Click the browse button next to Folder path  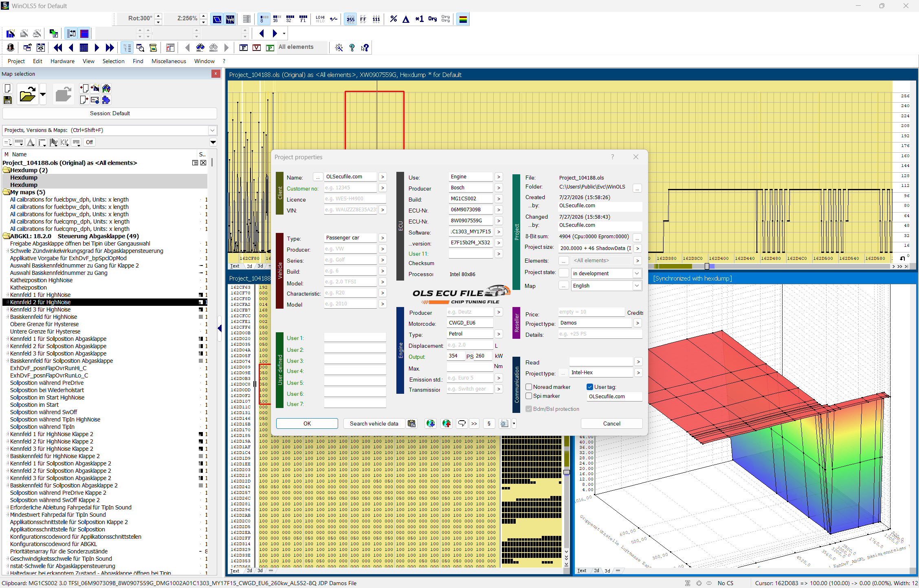[638, 188]
